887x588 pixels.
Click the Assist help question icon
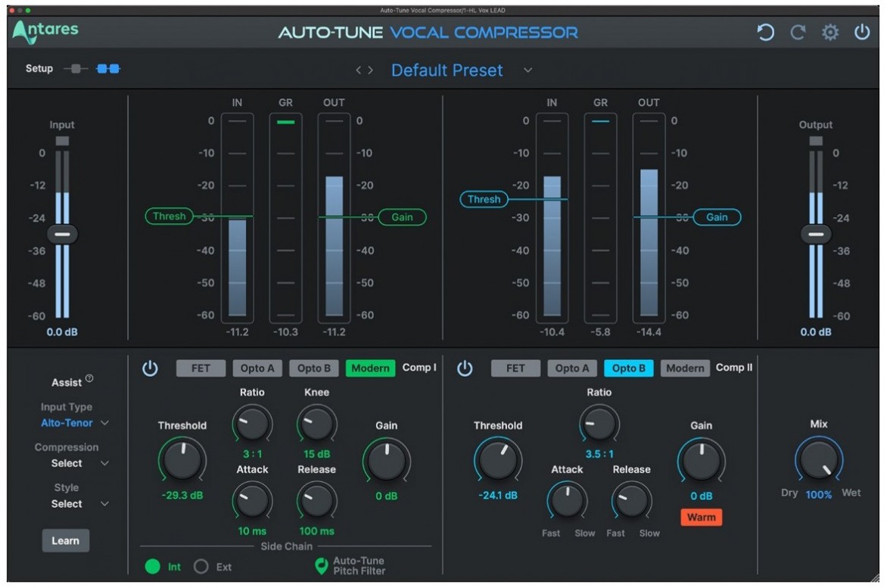point(89,379)
